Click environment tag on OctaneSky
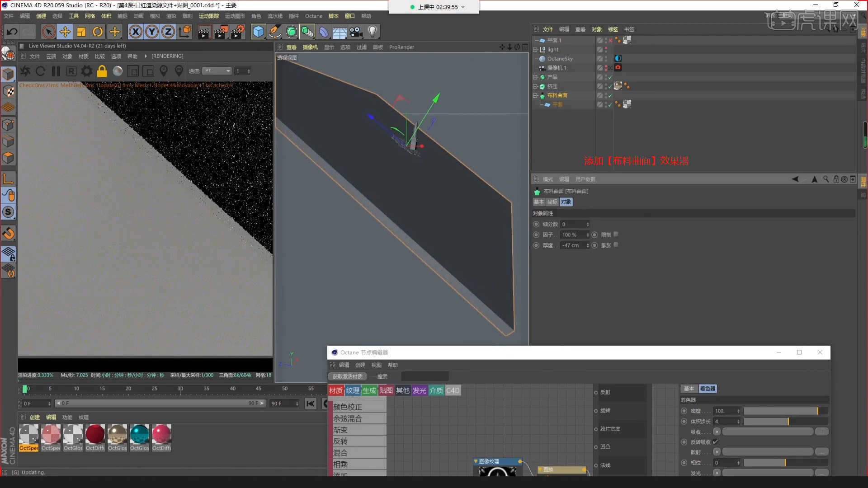This screenshot has height=488, width=868. tap(618, 58)
